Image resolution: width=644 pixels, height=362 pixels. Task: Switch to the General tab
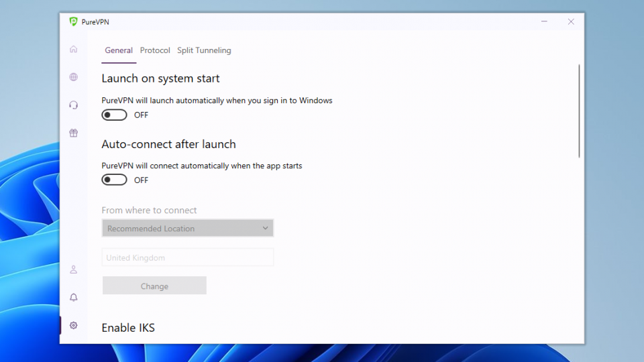point(119,50)
